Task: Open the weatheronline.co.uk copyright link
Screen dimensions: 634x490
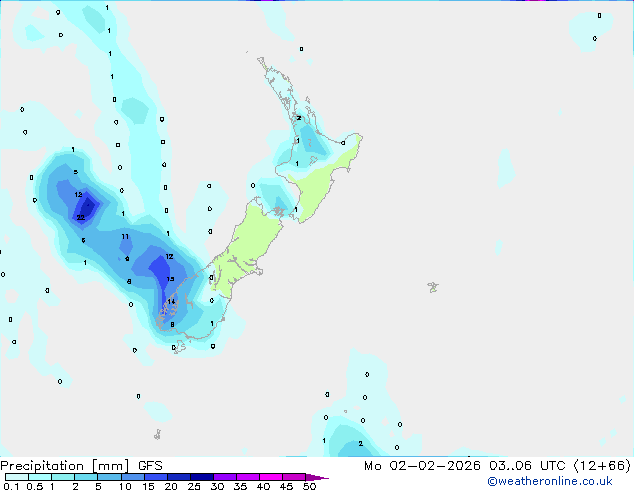Action: click(550, 481)
